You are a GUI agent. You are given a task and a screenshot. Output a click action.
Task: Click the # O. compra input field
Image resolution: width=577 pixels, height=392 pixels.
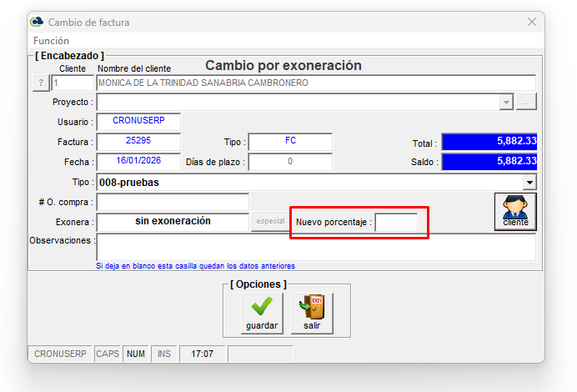173,202
